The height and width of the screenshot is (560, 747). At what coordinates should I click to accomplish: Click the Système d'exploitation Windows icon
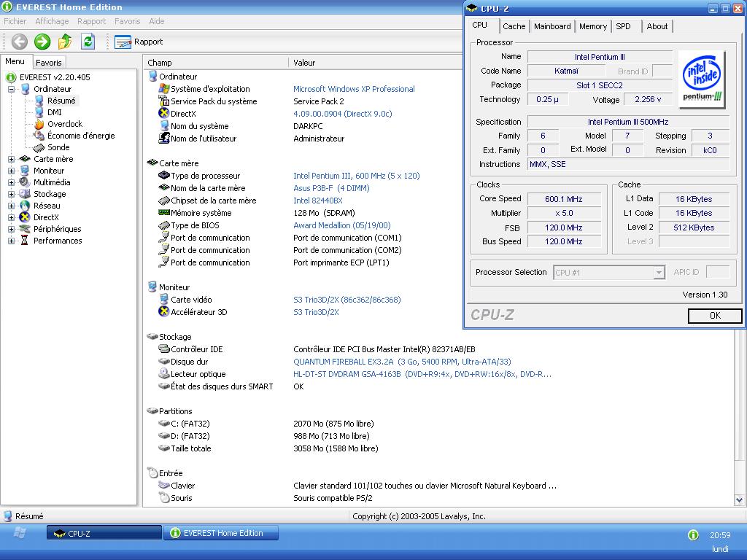[x=164, y=88]
